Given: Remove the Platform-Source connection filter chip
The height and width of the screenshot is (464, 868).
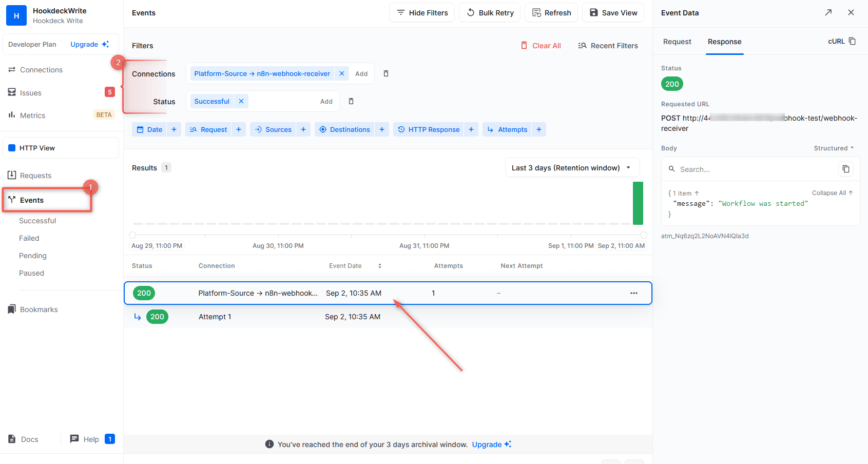Looking at the screenshot, I should (x=342, y=74).
